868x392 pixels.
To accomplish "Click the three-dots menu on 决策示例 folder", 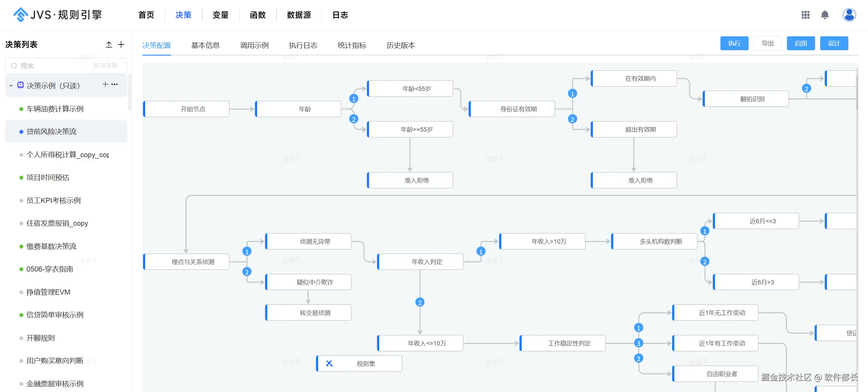I will 115,85.
